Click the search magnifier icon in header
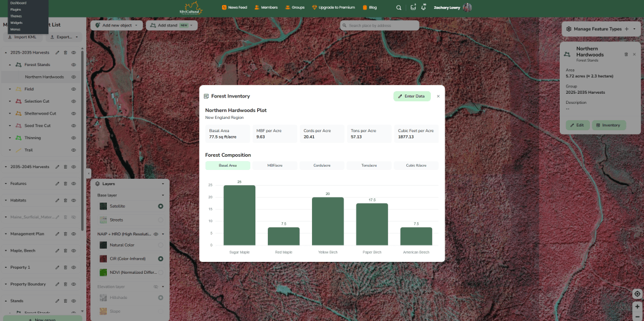Image resolution: width=644 pixels, height=321 pixels. pyautogui.click(x=399, y=8)
